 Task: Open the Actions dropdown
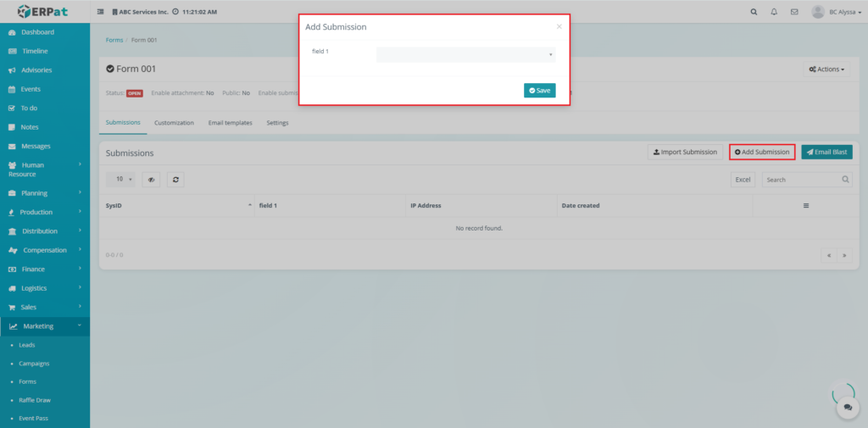click(826, 69)
